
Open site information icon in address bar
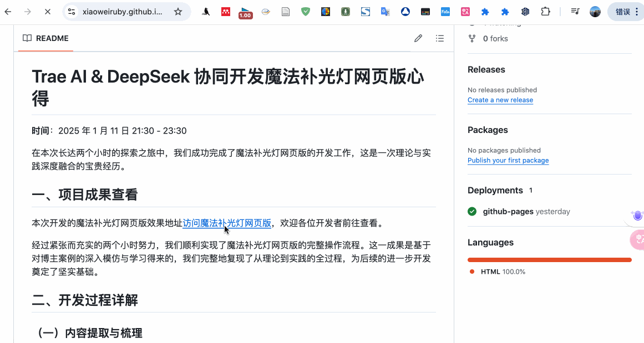point(72,12)
